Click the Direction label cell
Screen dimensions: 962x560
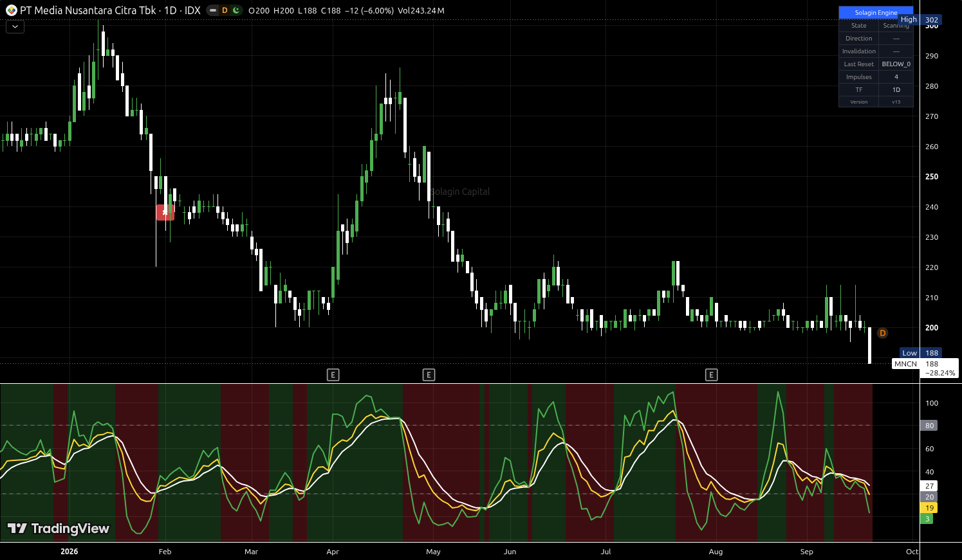click(858, 39)
